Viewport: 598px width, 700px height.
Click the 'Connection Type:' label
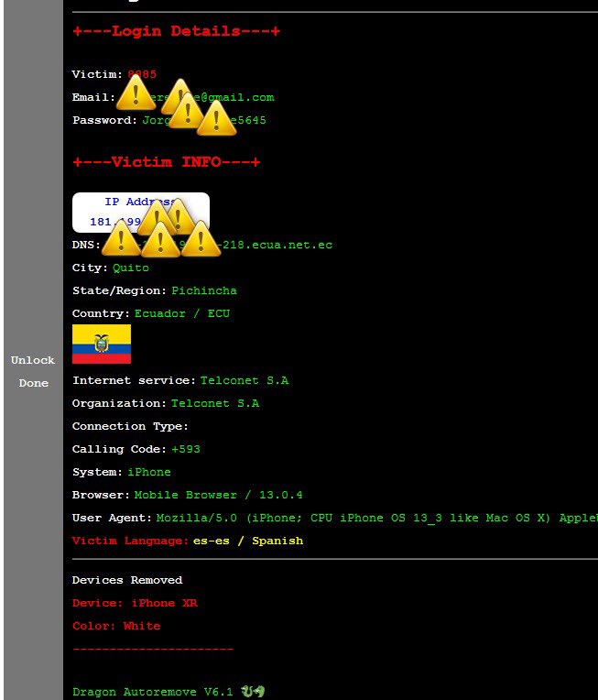tap(130, 426)
